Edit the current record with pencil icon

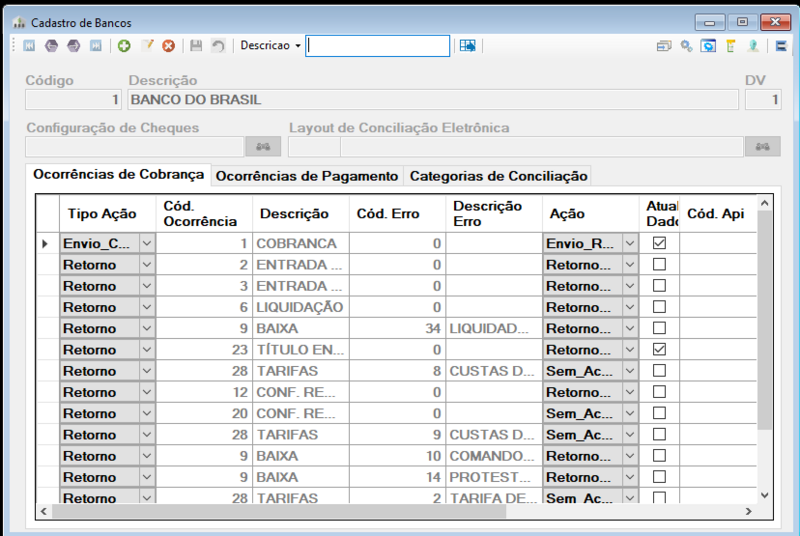(147, 46)
